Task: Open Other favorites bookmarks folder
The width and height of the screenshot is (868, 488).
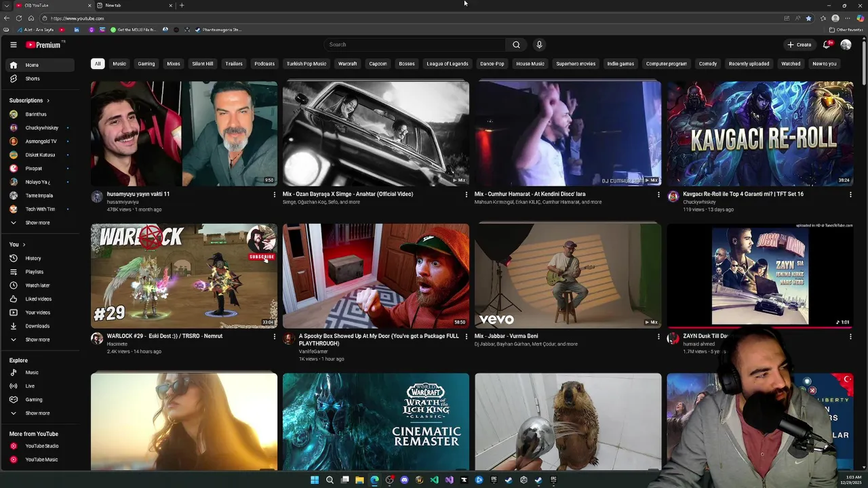Action: tap(846, 30)
